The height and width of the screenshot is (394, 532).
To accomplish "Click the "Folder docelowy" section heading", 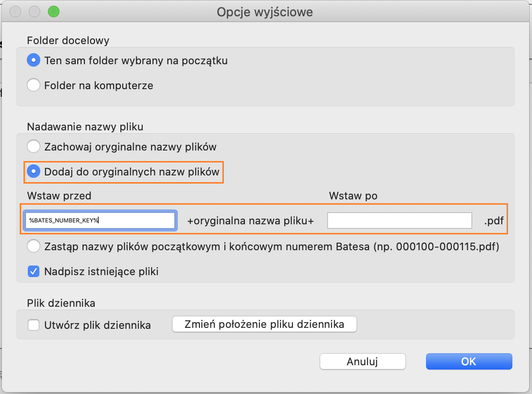I will click(x=68, y=41).
